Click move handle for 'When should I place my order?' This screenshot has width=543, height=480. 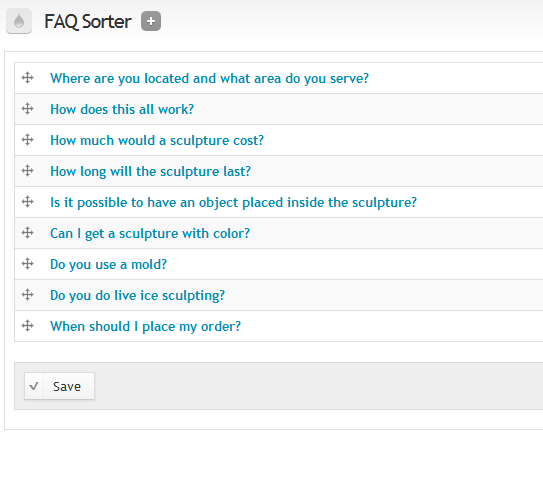pos(27,326)
